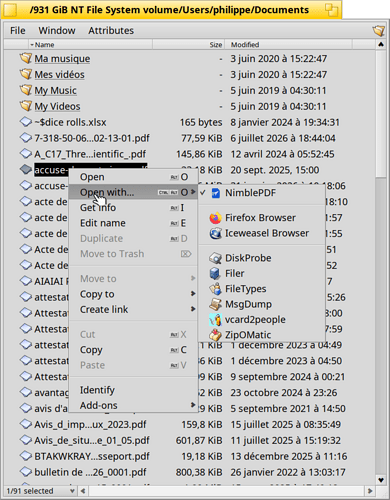Click the My Music folder icon
This screenshot has width=390, height=500.
[26, 90]
